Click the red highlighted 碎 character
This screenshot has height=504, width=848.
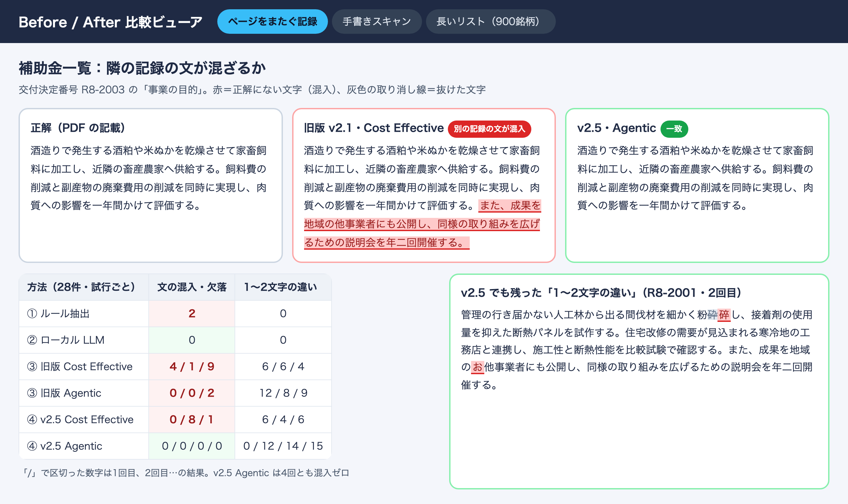(x=724, y=315)
